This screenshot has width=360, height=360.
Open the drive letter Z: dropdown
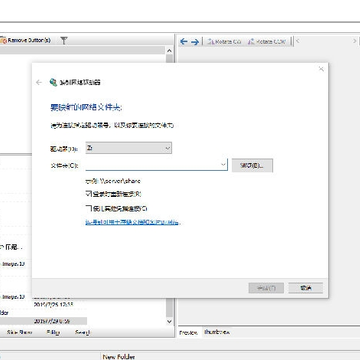tap(129, 148)
